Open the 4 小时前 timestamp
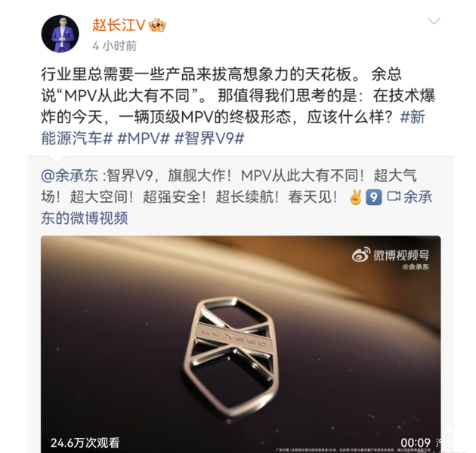 point(114,46)
